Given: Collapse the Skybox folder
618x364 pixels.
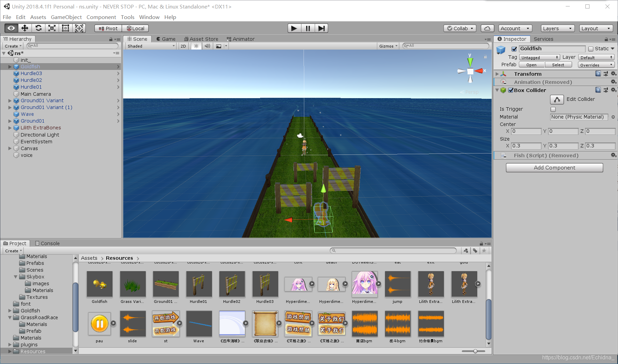Looking at the screenshot, I should [x=16, y=277].
